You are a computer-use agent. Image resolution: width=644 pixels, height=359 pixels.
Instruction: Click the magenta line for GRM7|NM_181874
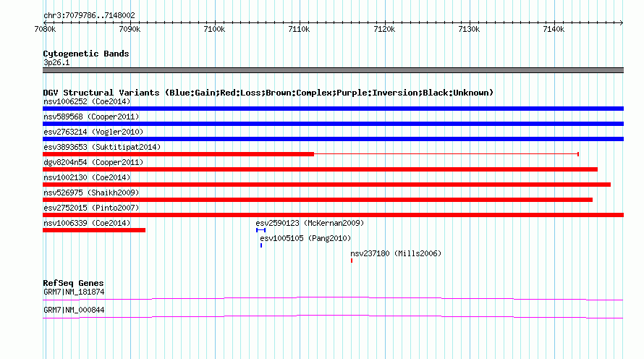[x=333, y=298]
